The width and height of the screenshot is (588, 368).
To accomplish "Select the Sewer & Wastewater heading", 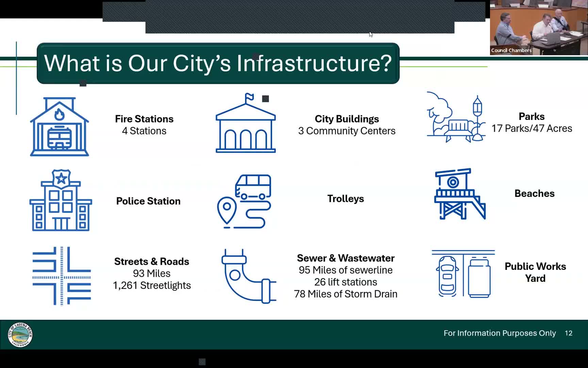I will point(346,258).
